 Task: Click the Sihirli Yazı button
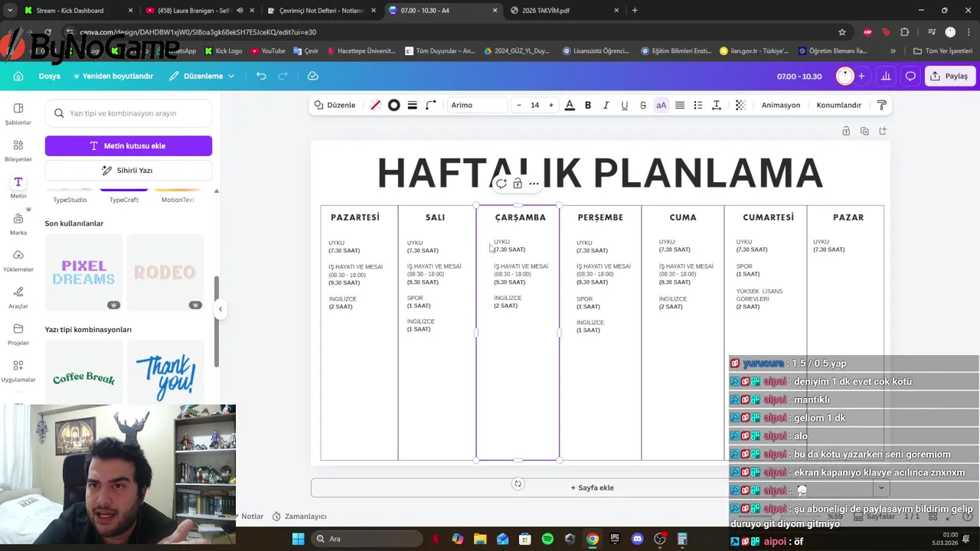tap(129, 170)
